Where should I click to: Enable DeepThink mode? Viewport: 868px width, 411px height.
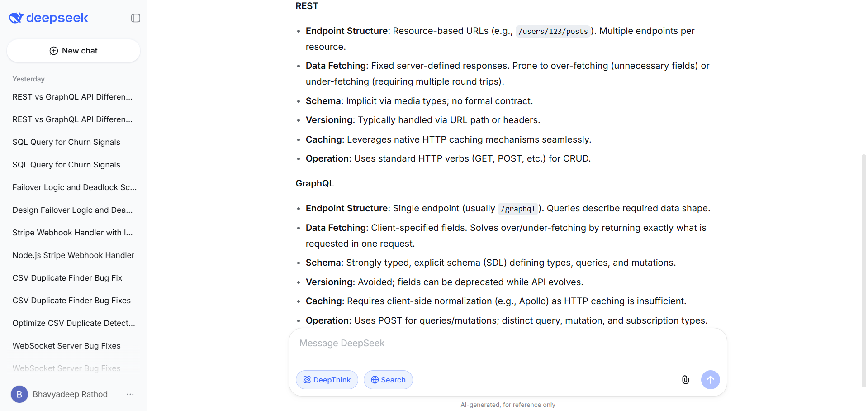click(x=327, y=380)
